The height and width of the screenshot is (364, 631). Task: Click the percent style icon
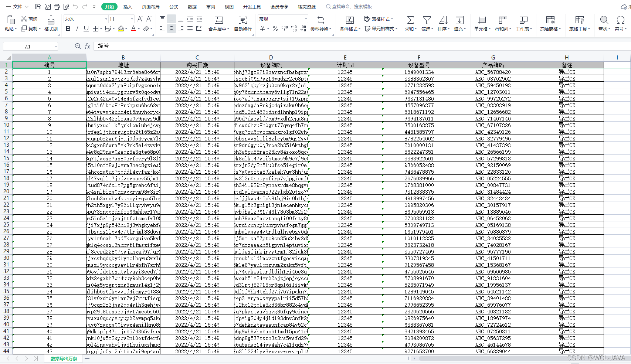pos(275,28)
